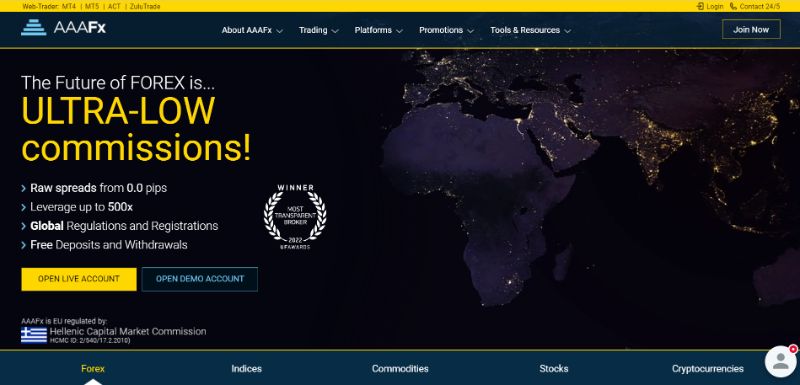Click the OPEN DEMO ACCOUNT button
This screenshot has height=385, width=800.
click(199, 279)
